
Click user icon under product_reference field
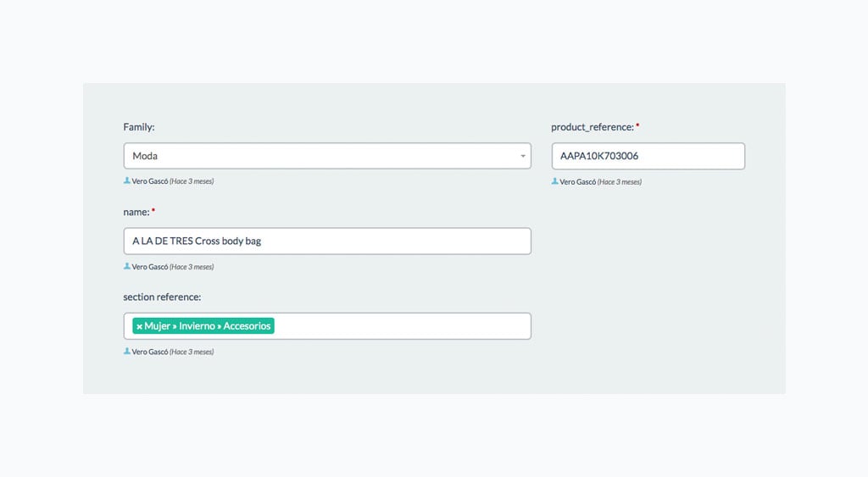pos(554,181)
